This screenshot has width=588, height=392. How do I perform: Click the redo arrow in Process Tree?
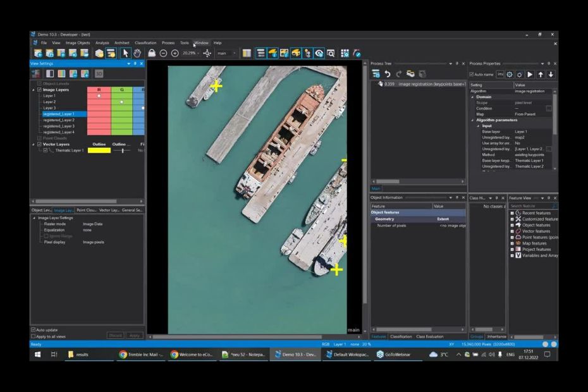398,74
